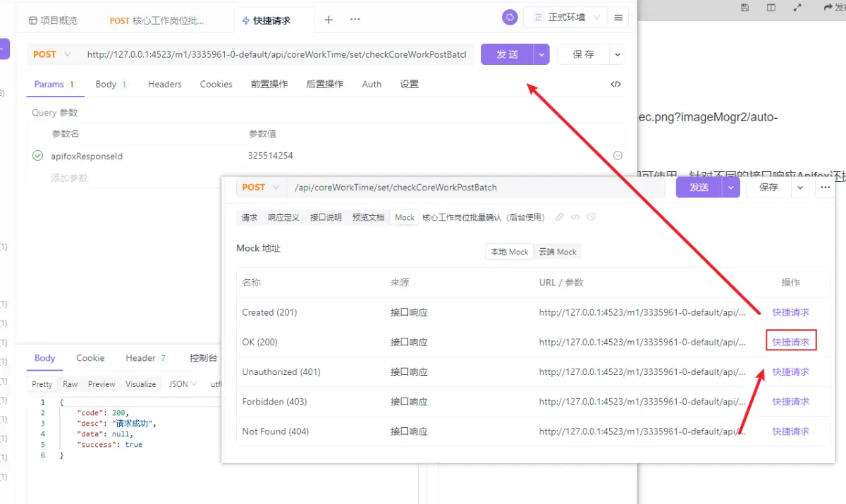Click 快捷请求 for Forbidden (403)
The image size is (846, 504).
[790, 401]
